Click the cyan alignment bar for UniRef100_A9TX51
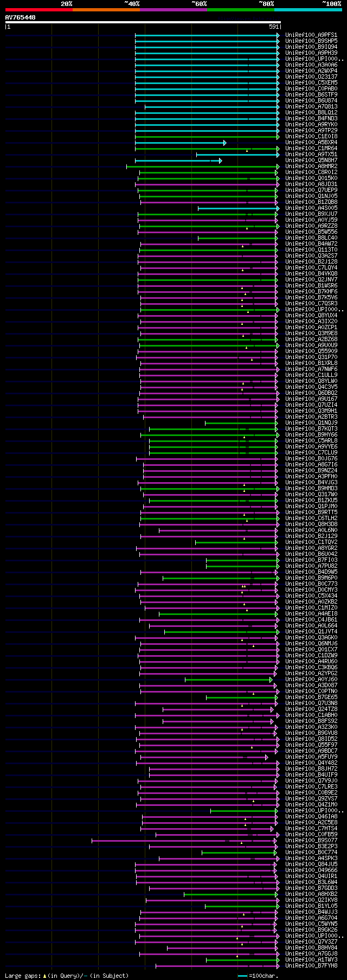The height and width of the screenshot is (980, 347). point(238,155)
